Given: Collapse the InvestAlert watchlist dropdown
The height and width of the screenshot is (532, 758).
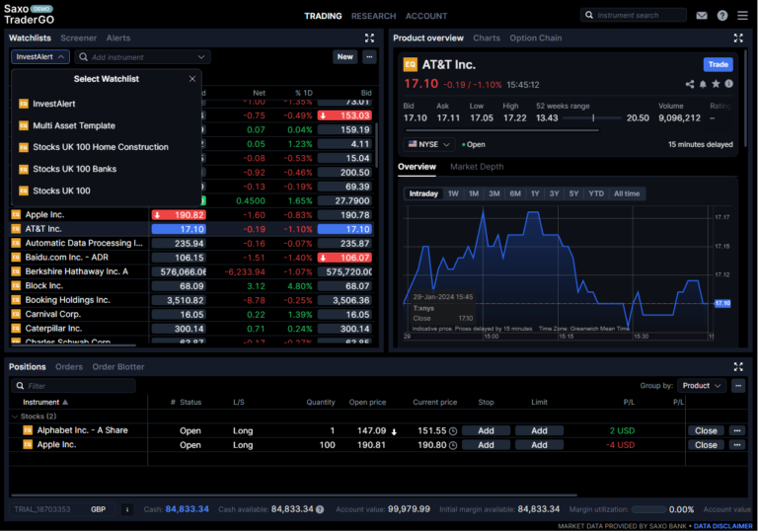Looking at the screenshot, I should pyautogui.click(x=40, y=57).
